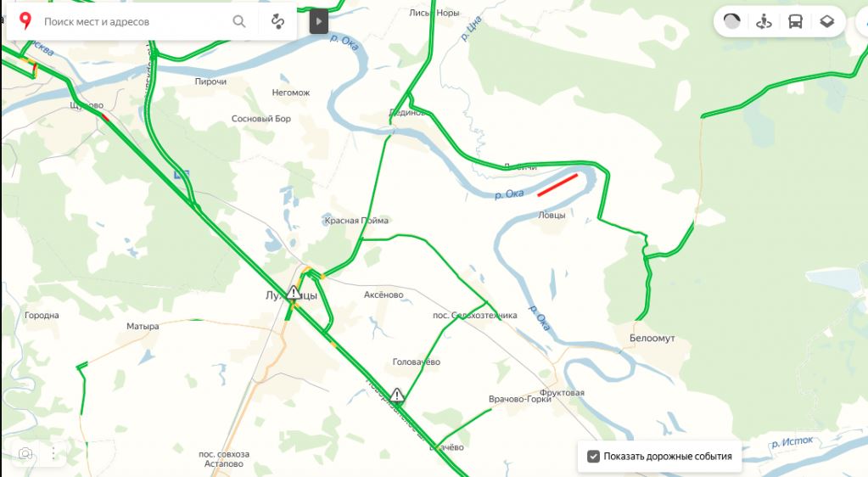Click the "Показать дорожные события" label text
868x477 pixels.
(668, 457)
